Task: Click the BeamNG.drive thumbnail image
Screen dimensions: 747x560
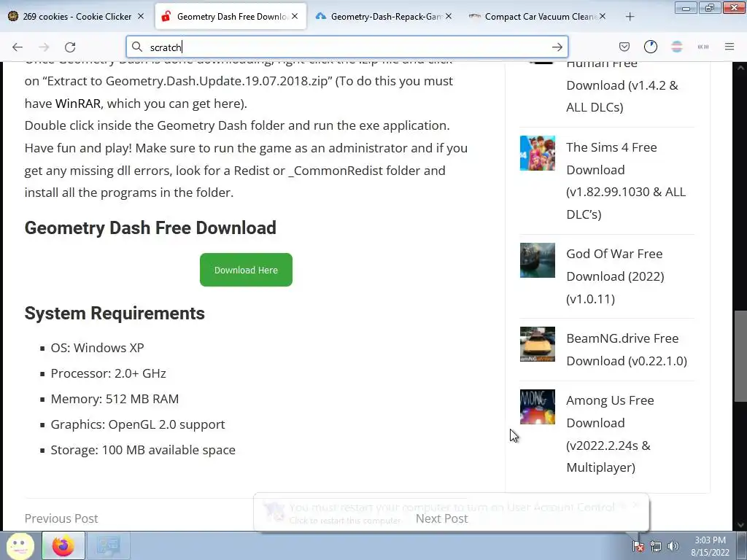Action: click(538, 344)
